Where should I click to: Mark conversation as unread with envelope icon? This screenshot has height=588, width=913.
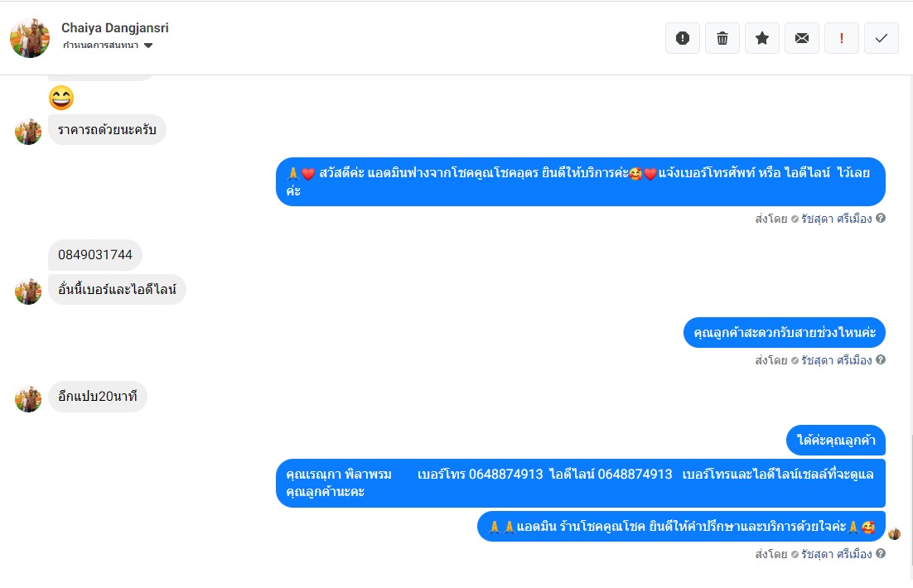[802, 38]
